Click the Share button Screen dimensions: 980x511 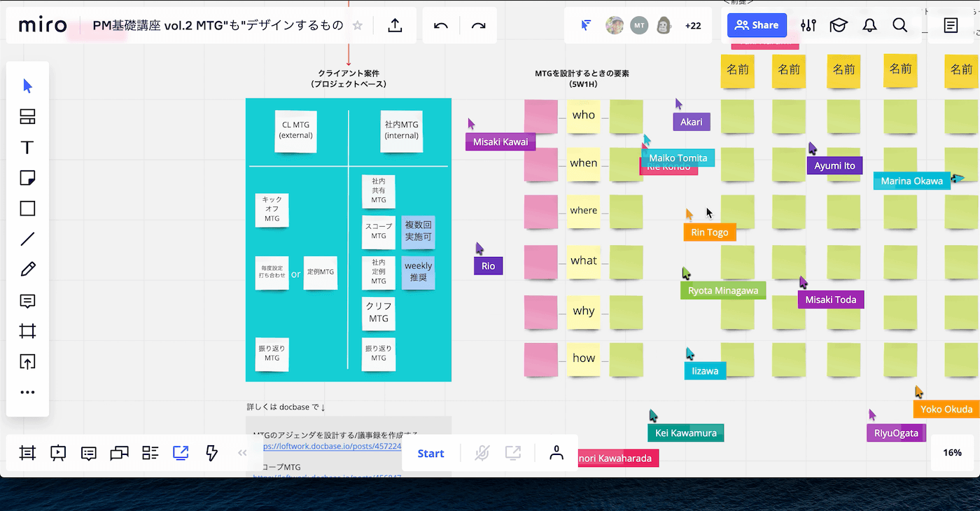757,25
